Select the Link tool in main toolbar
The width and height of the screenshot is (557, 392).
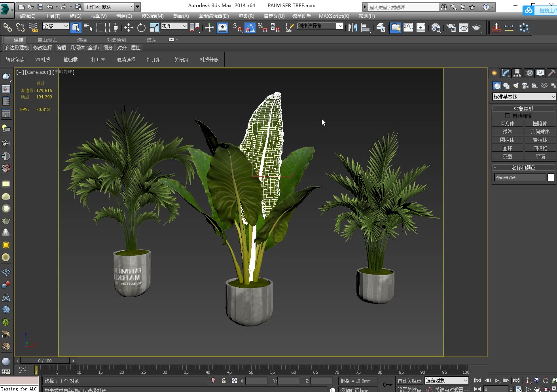8,27
